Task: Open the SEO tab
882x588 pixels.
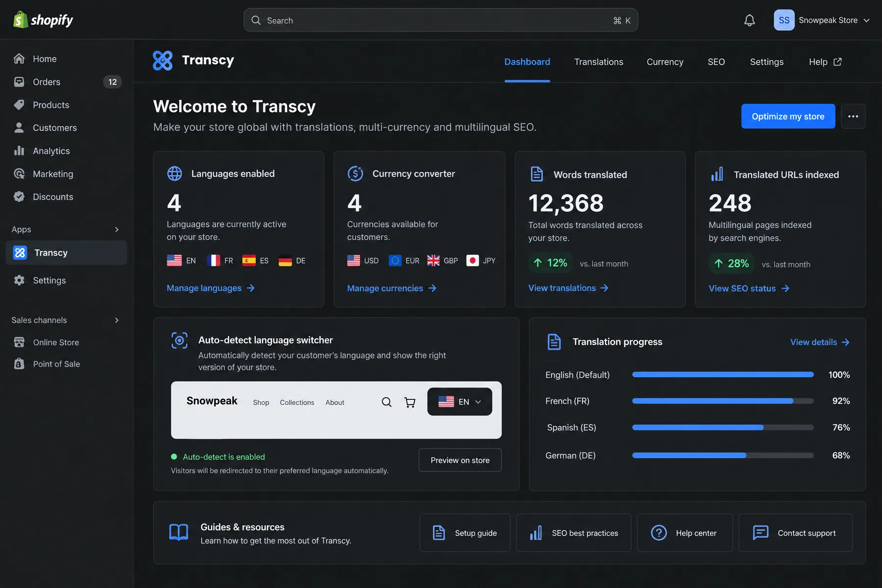Action: click(716, 62)
